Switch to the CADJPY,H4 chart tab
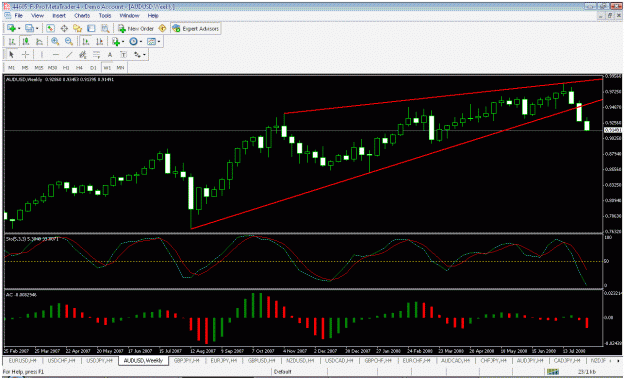Viewport: 625px width, 378px height. (567, 360)
